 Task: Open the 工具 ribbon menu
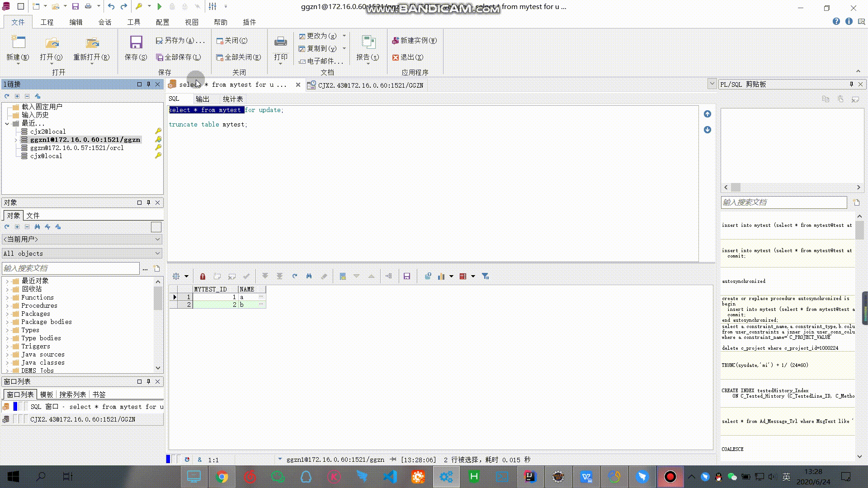[134, 22]
